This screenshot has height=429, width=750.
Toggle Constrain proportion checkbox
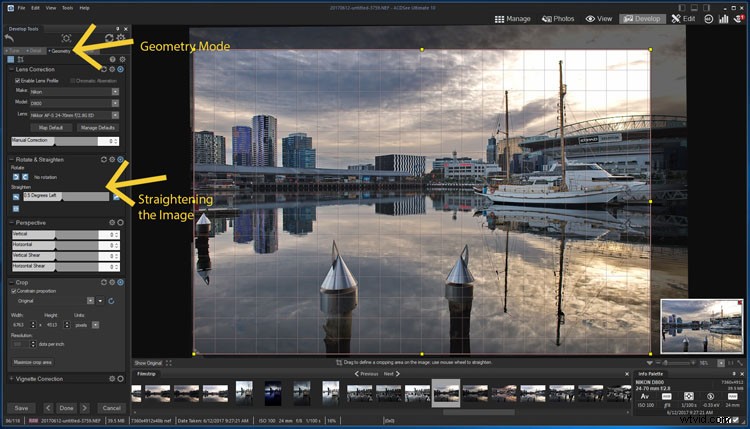[14, 291]
